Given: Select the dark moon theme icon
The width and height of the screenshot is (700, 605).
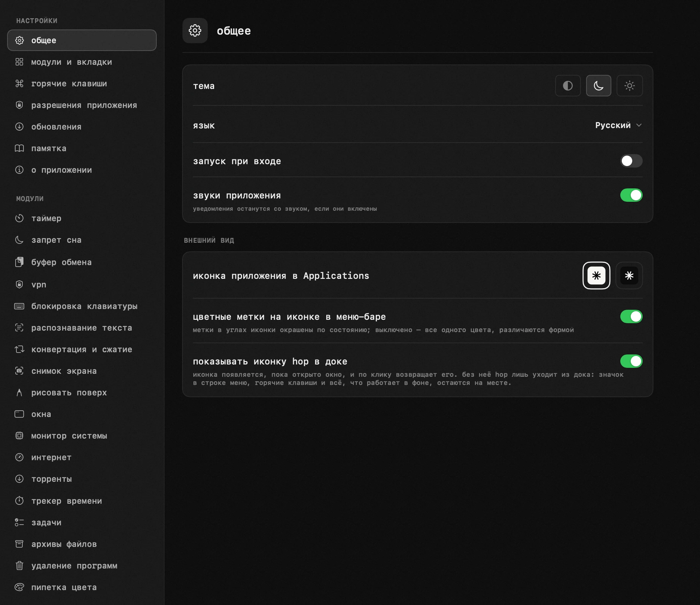Looking at the screenshot, I should (x=598, y=86).
